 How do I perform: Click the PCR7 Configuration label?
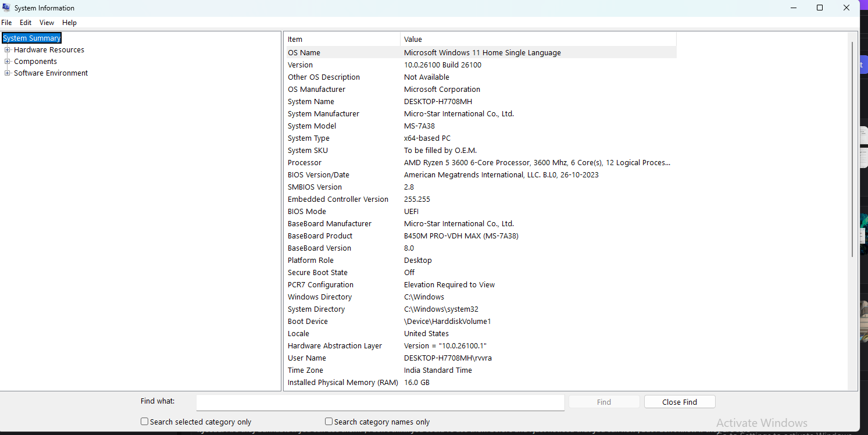(x=320, y=285)
